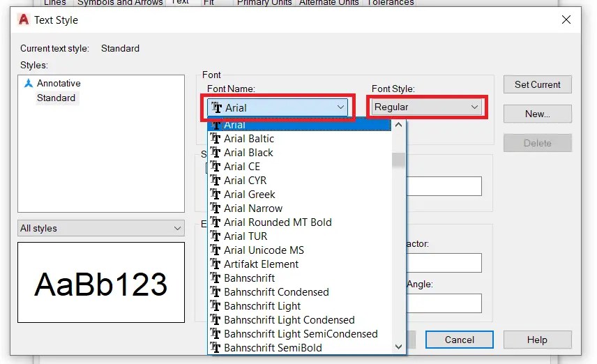
Task: Open the Font Name dropdown showing Arial
Action: click(277, 108)
